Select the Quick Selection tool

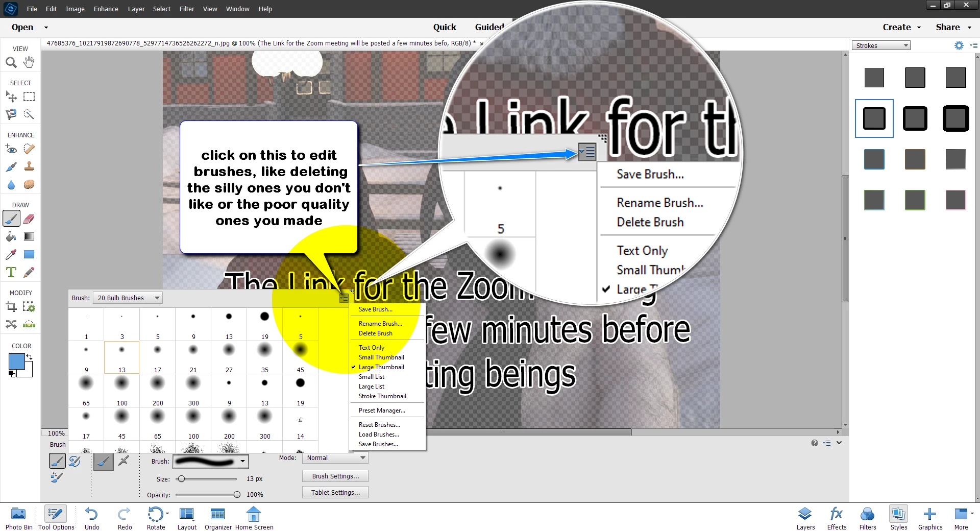pos(29,114)
